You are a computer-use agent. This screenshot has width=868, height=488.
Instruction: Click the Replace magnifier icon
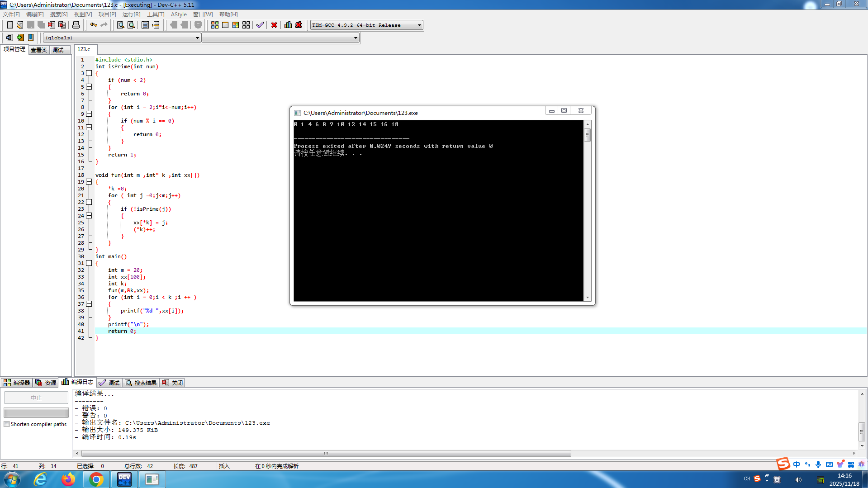(131, 25)
